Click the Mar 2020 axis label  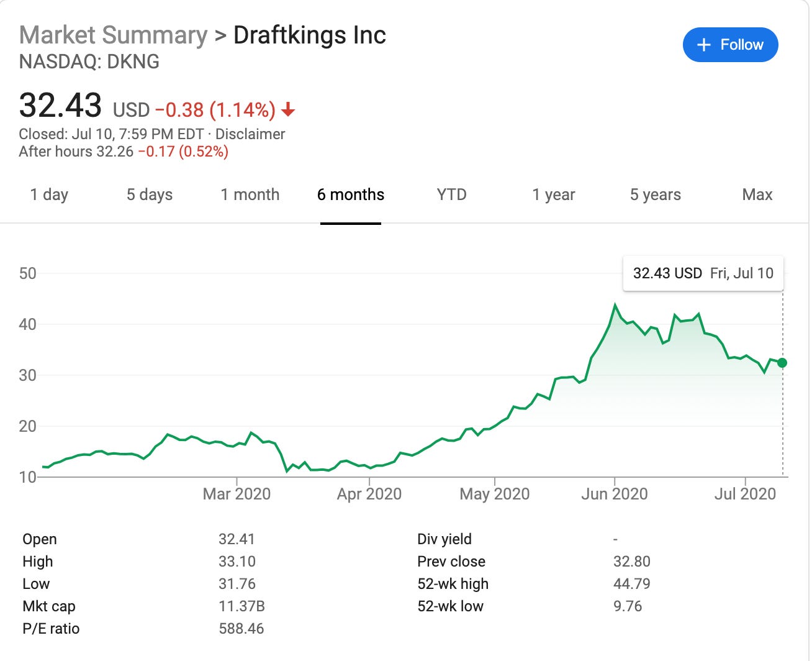pos(237,494)
